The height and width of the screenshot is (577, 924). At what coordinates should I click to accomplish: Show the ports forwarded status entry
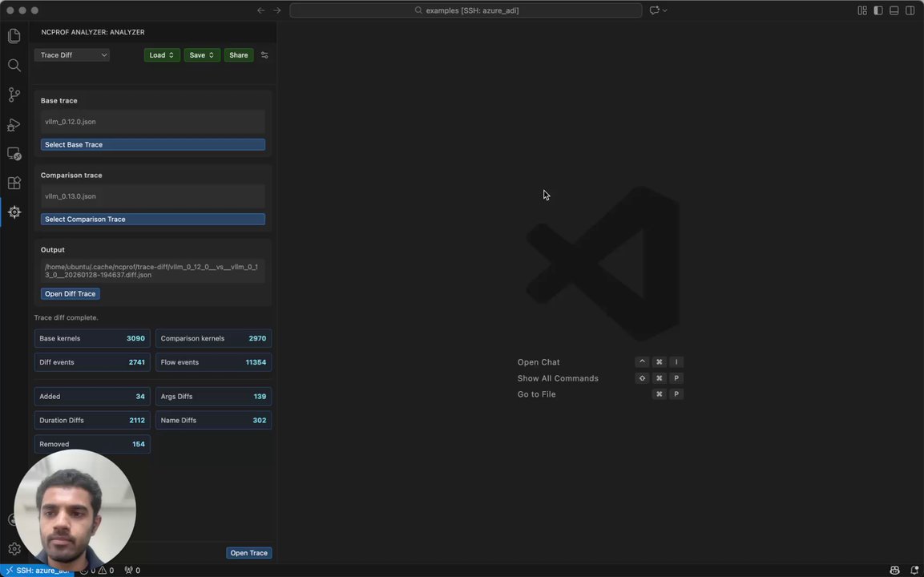[x=132, y=571]
